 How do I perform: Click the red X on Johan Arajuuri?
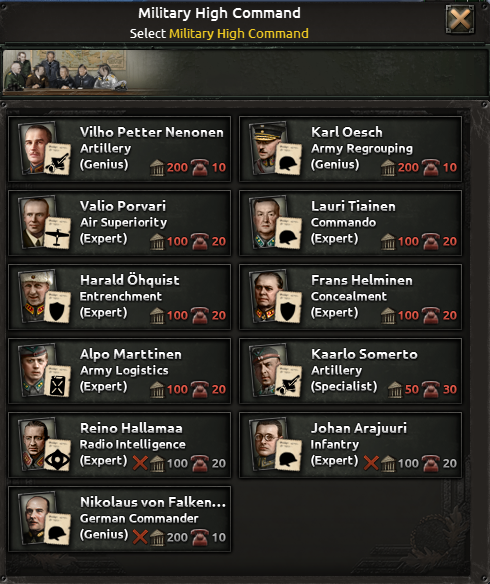point(371,463)
